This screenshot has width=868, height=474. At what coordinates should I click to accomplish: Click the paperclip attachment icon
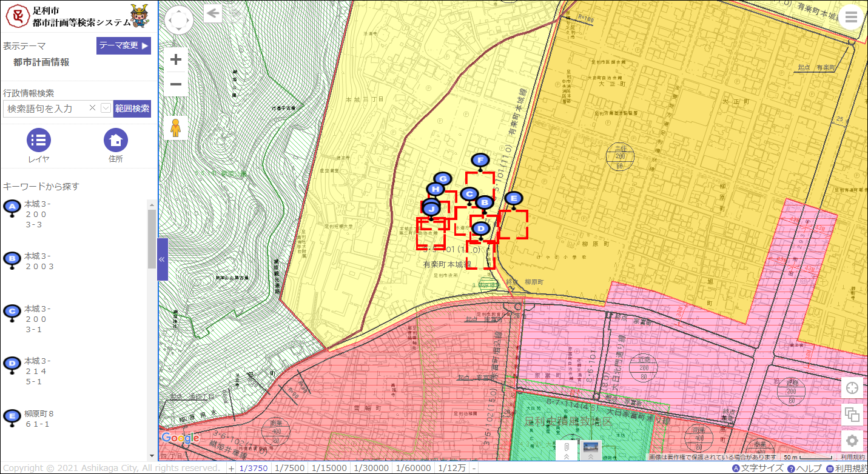coord(566,450)
